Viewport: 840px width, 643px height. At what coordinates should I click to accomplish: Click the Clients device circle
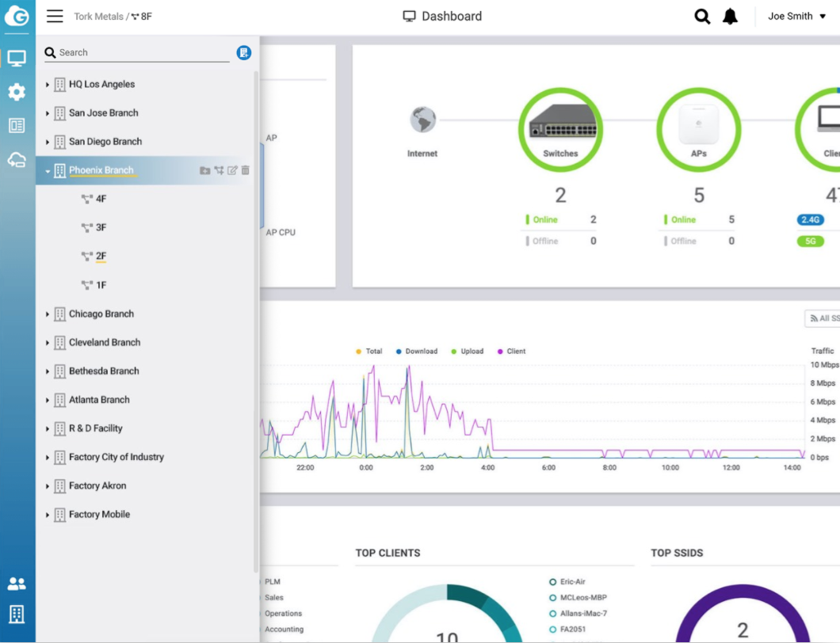(818, 130)
